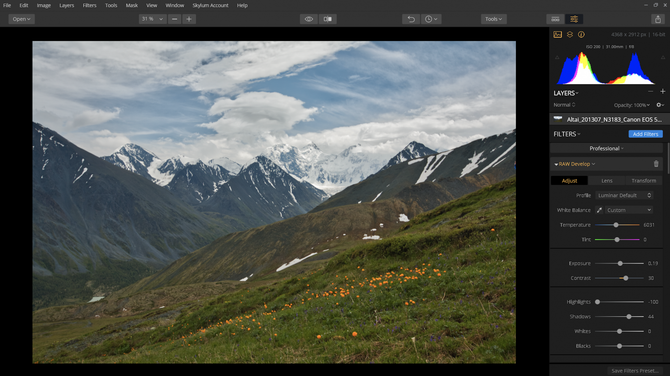Viewport: 670px width, 376px height.
Task: Open the View menu
Action: (x=152, y=6)
